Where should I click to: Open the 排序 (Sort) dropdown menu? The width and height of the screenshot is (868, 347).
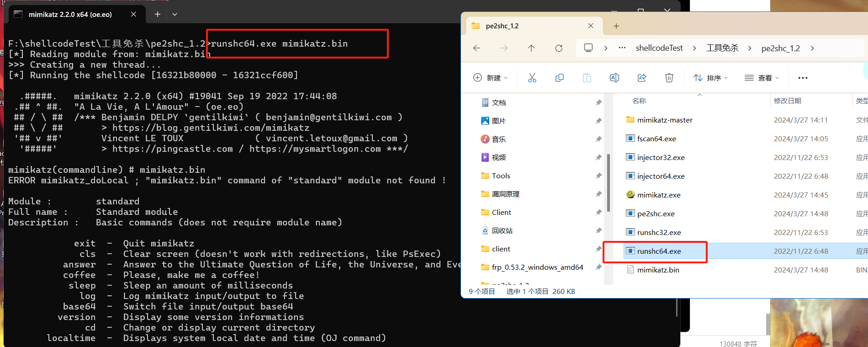pyautogui.click(x=710, y=78)
